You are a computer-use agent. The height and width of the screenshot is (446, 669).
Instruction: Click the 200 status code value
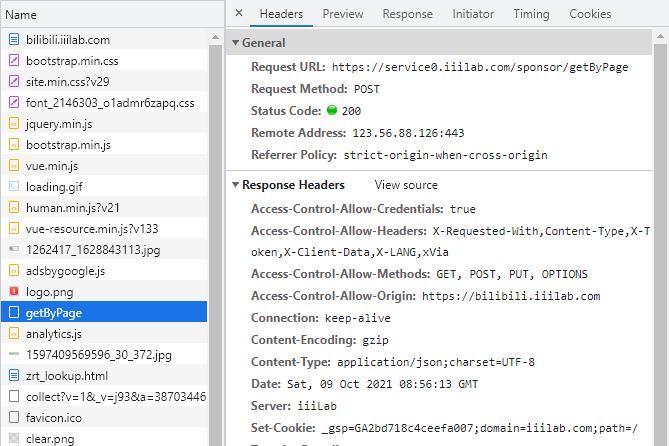click(351, 111)
